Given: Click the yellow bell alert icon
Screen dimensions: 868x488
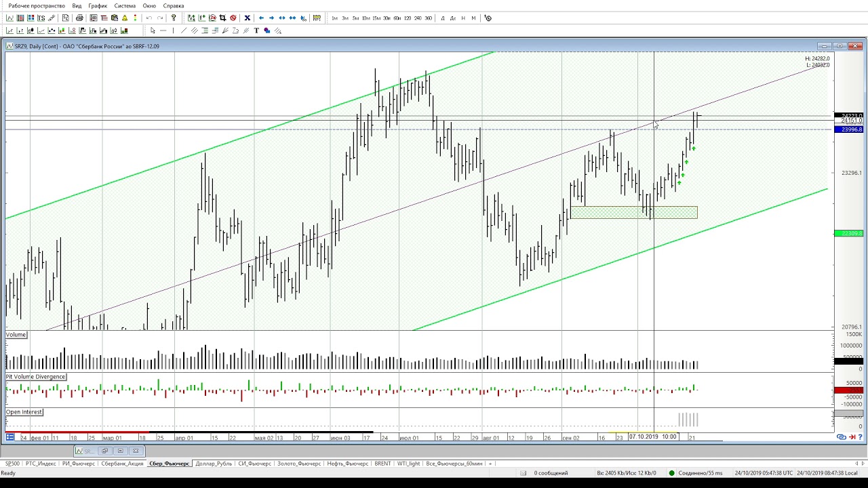Looking at the screenshot, I should click(x=125, y=18).
